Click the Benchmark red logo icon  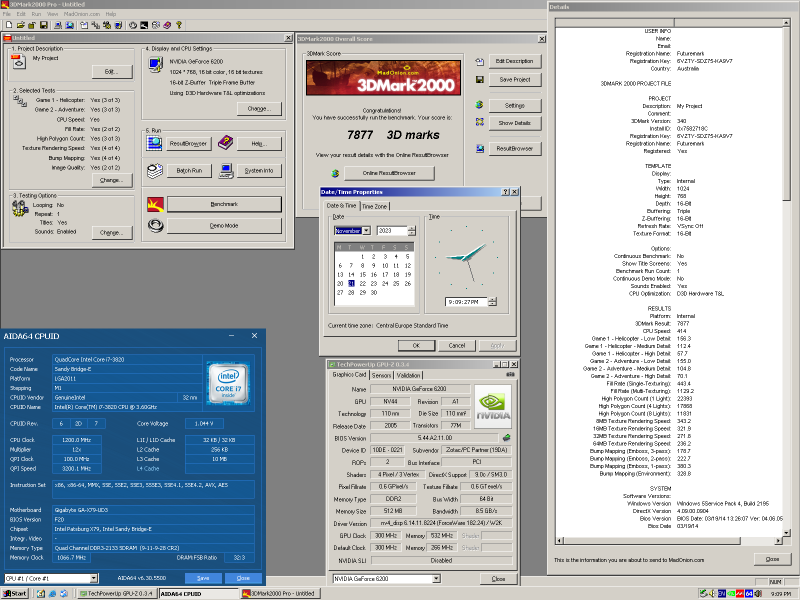[x=155, y=205]
